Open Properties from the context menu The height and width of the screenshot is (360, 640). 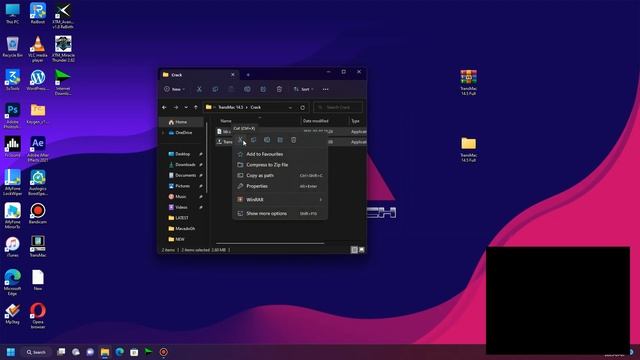pos(280,186)
